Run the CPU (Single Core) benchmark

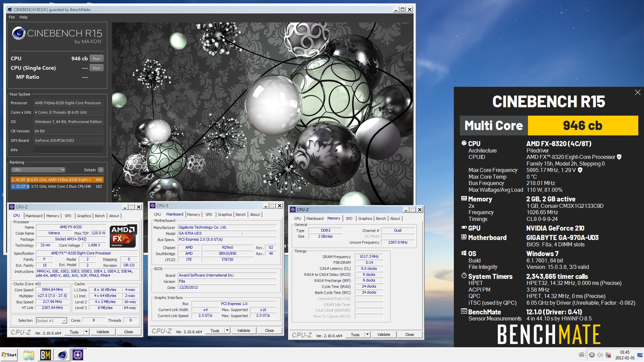tap(97, 68)
